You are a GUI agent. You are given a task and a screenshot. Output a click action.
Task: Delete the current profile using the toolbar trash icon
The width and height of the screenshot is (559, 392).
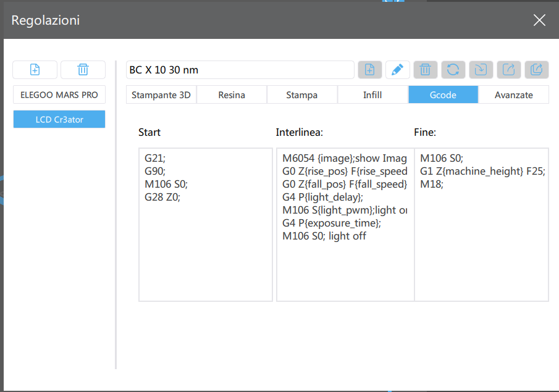point(425,70)
